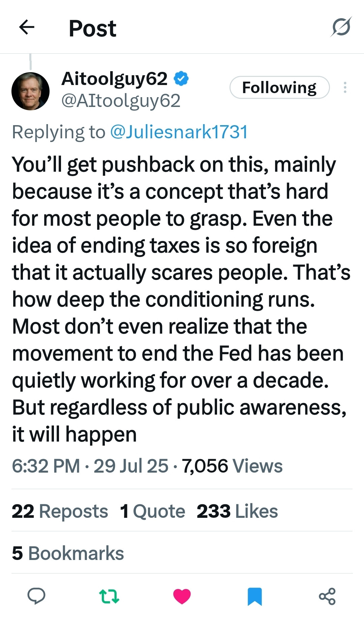The height and width of the screenshot is (618, 364).
Task: Tap the post timestamp 6:32 PM
Action: (x=46, y=466)
